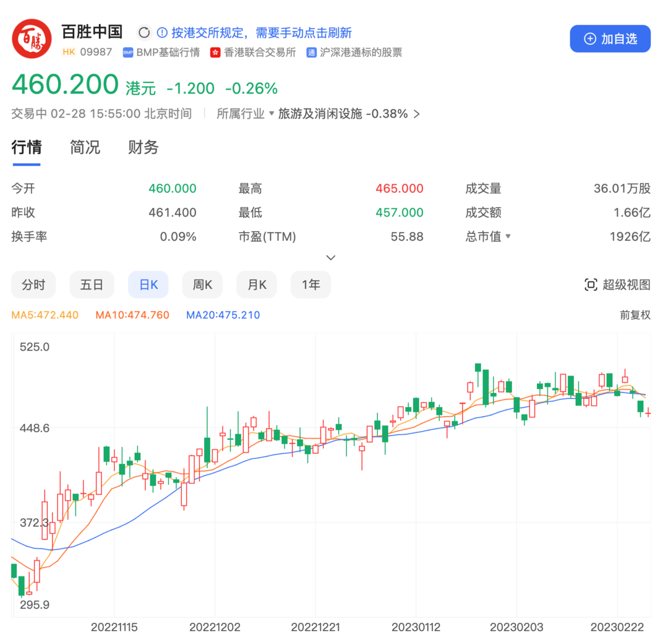Click the current price 460.200
The height and width of the screenshot is (644, 668).
coord(65,84)
